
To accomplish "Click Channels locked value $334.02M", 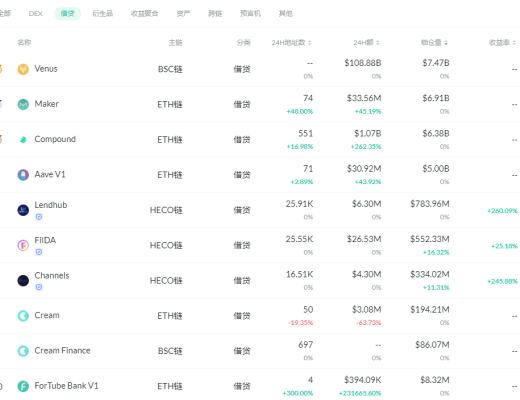I will [430, 275].
